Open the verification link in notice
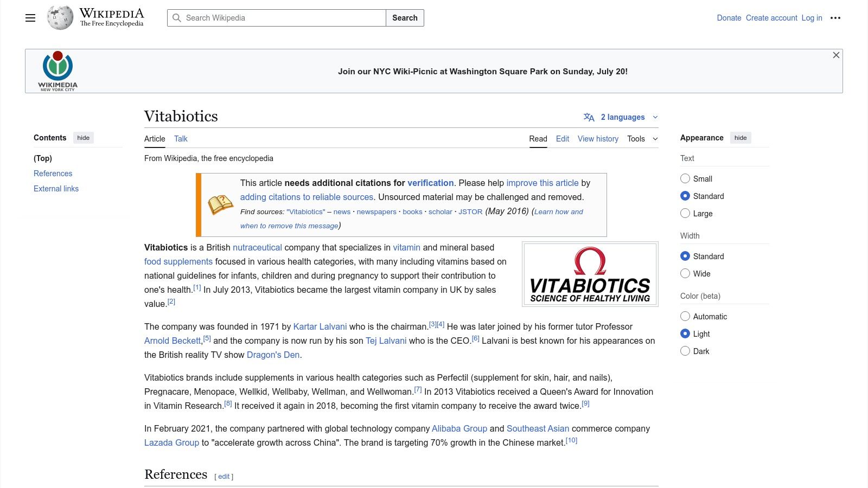The width and height of the screenshot is (868, 488). [x=431, y=183]
